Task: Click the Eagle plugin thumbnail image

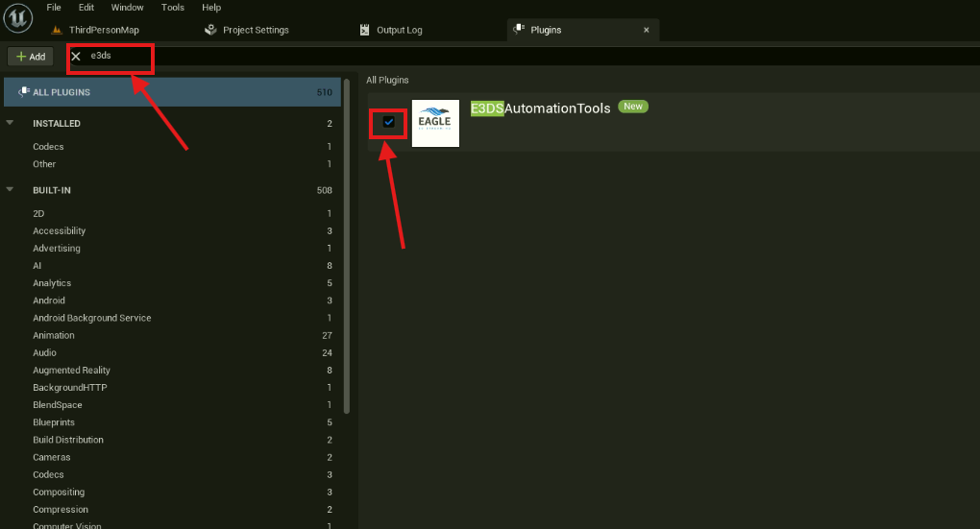Action: click(435, 123)
